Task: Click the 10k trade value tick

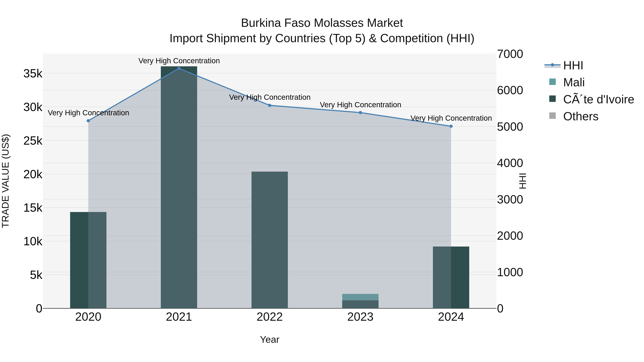Action: tap(33, 242)
